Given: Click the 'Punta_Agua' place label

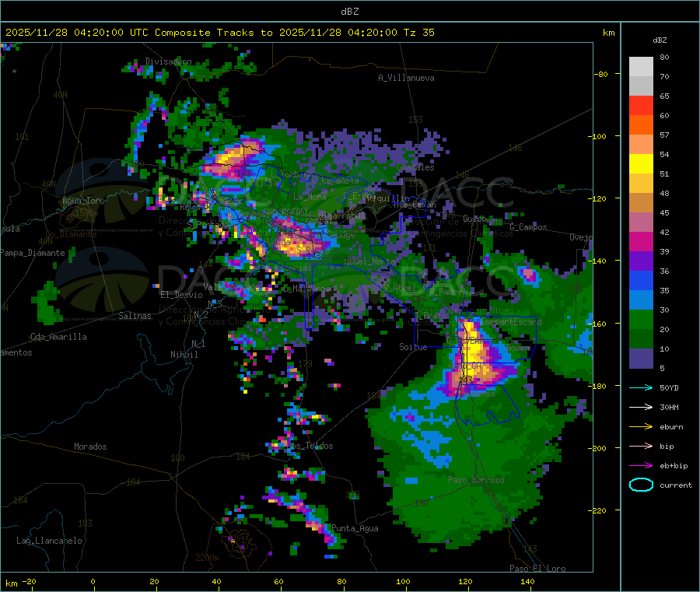Looking at the screenshot, I should (355, 529).
